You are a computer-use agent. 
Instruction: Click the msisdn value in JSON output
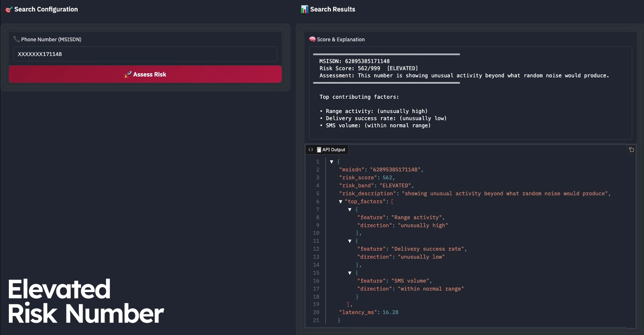click(395, 170)
